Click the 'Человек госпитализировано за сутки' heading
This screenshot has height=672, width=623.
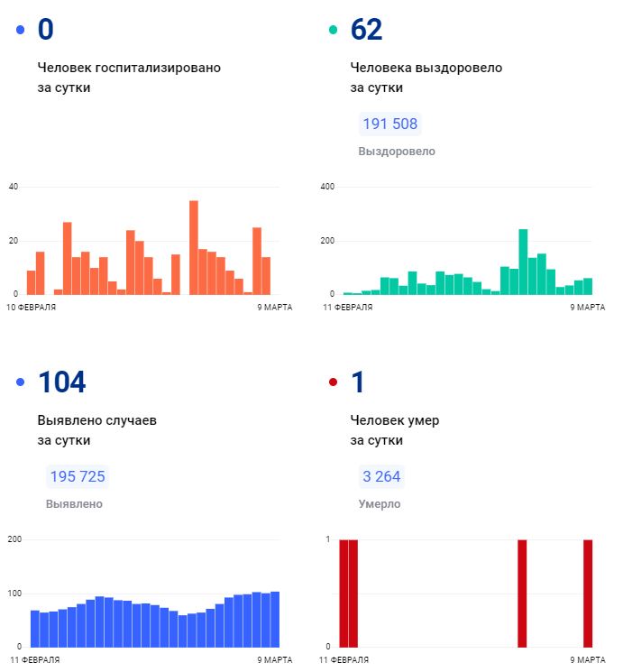click(x=129, y=78)
